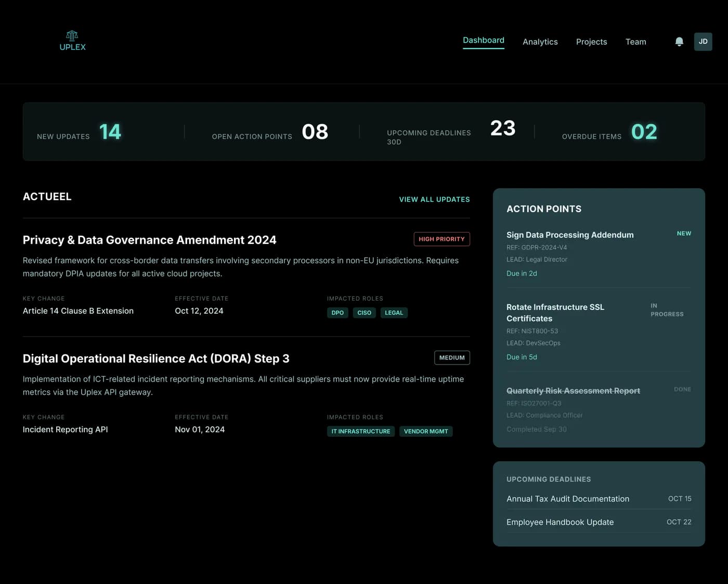Click the Action Points heading

[x=544, y=209]
